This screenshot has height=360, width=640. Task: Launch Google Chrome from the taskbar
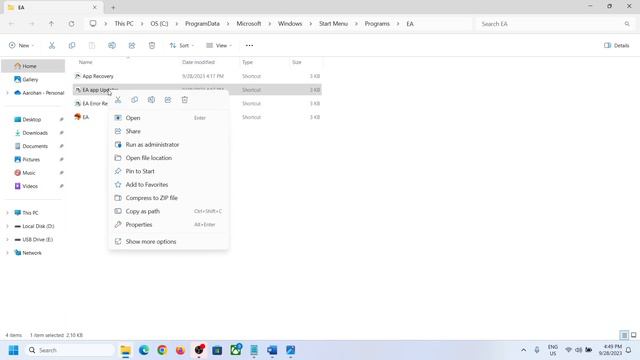click(162, 350)
